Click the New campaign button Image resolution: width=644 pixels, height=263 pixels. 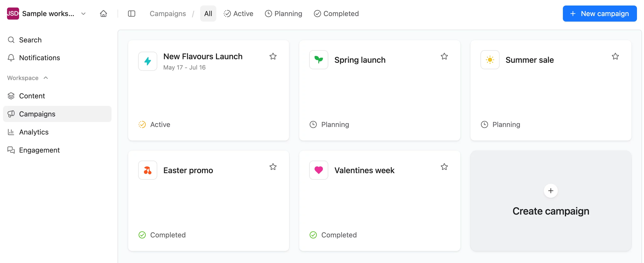[600, 14]
